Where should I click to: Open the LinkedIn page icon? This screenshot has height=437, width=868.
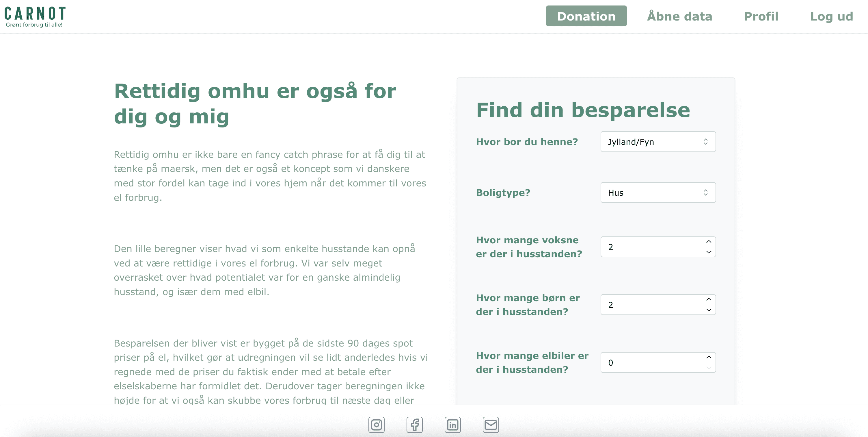tap(452, 425)
